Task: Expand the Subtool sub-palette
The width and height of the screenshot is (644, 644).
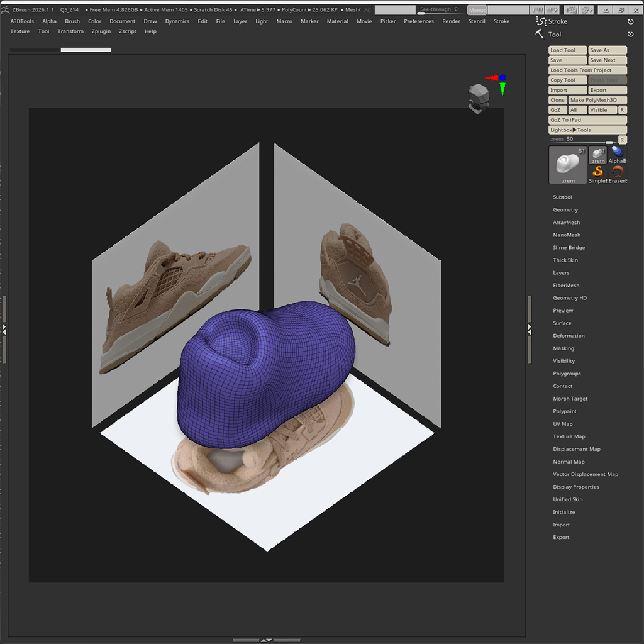Action: point(562,197)
